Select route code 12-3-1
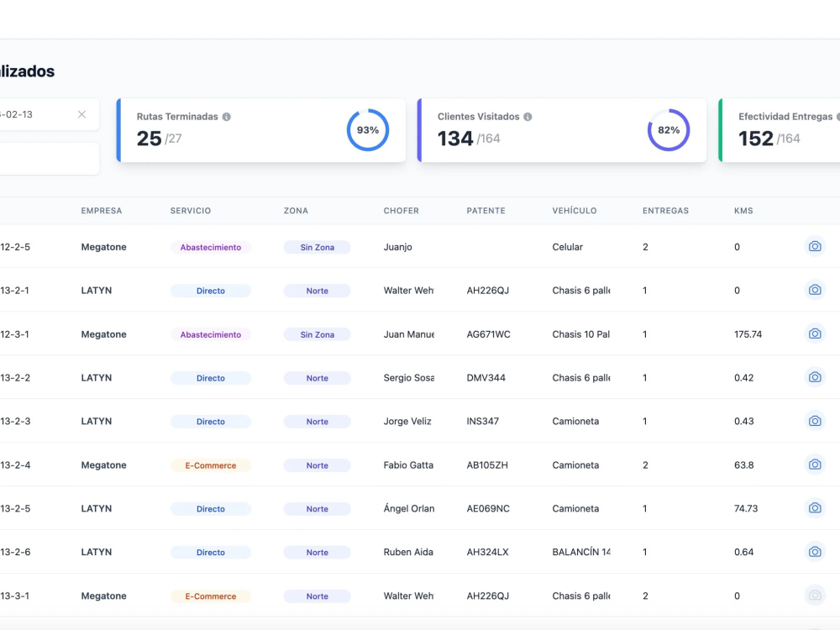The image size is (840, 630). click(14, 334)
